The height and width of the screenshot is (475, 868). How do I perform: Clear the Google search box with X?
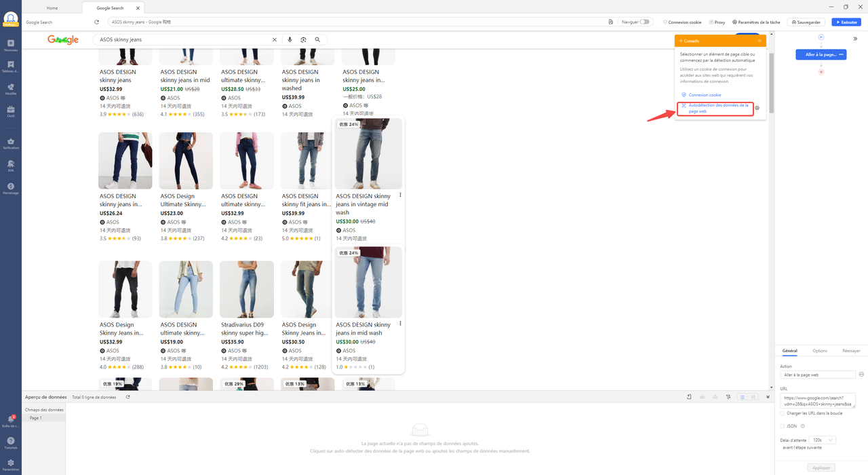point(275,40)
